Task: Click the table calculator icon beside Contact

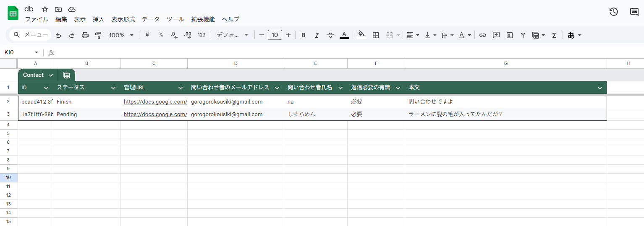Action: [x=66, y=75]
